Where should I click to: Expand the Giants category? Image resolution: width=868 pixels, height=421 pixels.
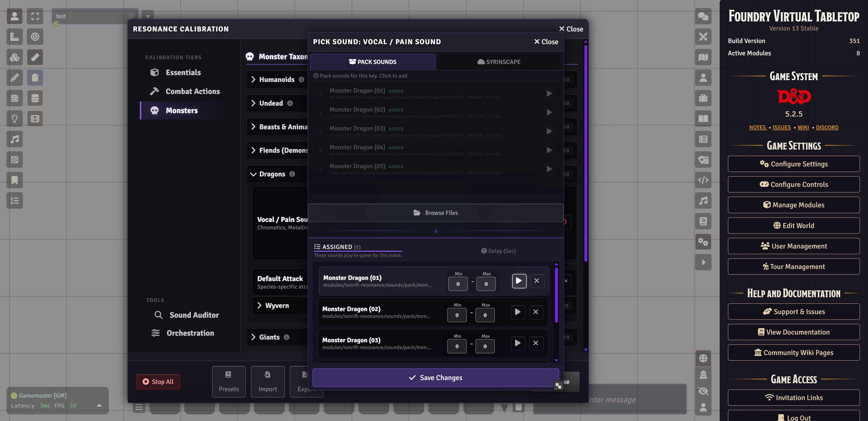[253, 337]
